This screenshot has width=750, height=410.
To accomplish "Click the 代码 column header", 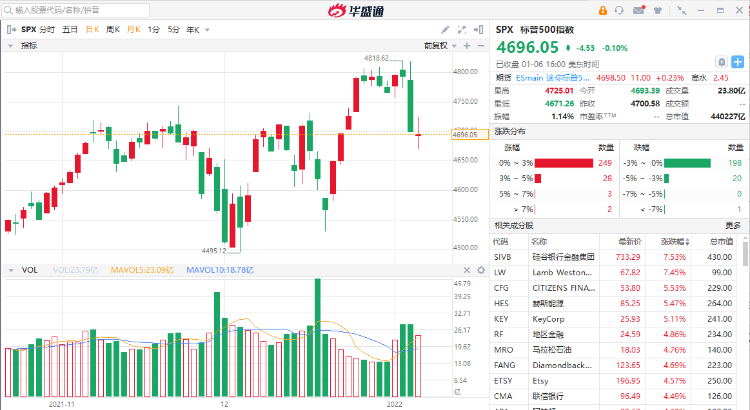I will (501, 242).
